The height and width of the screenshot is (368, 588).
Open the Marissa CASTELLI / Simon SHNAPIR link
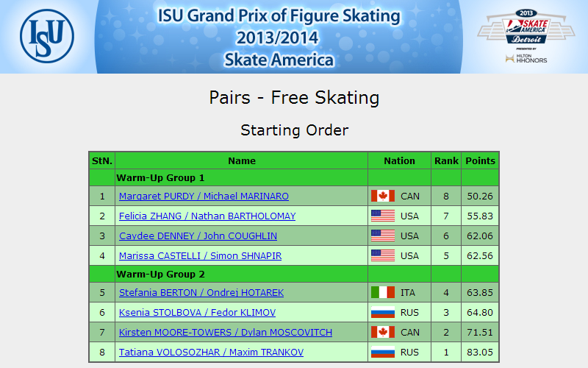pyautogui.click(x=200, y=256)
